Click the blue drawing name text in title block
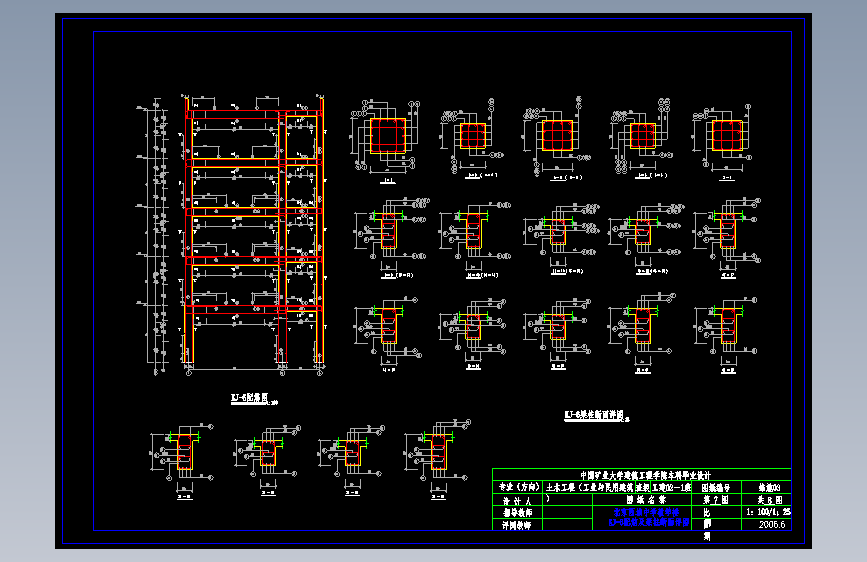The image size is (867, 562). click(x=649, y=517)
